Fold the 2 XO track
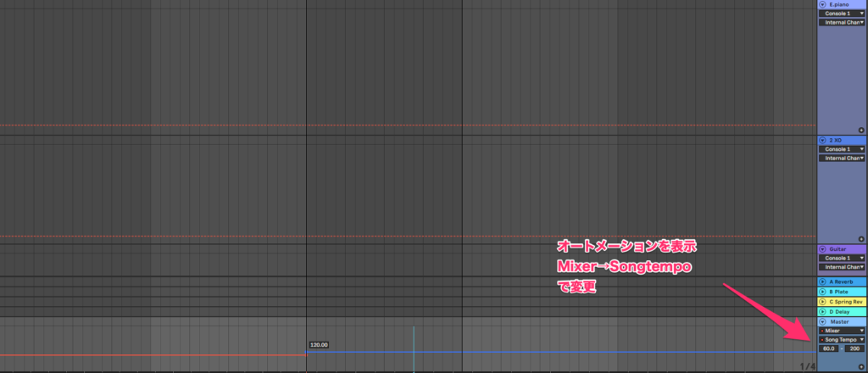 [822, 139]
